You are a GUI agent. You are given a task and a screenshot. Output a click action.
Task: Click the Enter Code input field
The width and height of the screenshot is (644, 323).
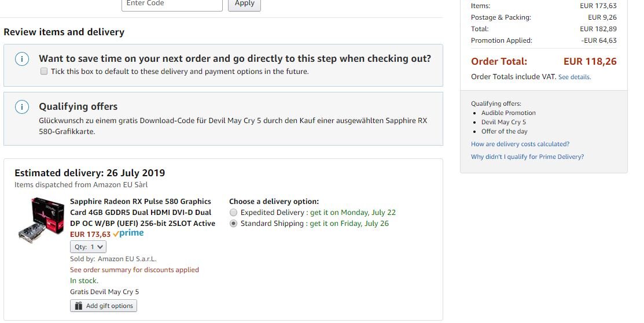[172, 3]
